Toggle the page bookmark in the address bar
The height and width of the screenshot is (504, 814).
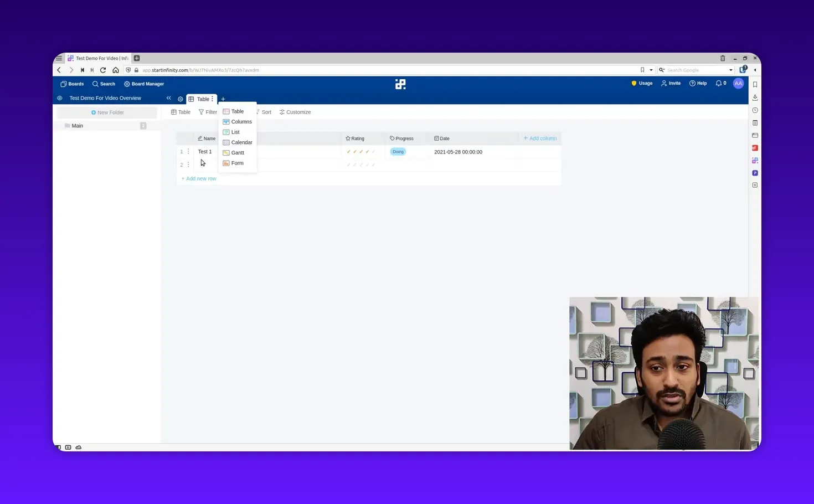tap(642, 70)
